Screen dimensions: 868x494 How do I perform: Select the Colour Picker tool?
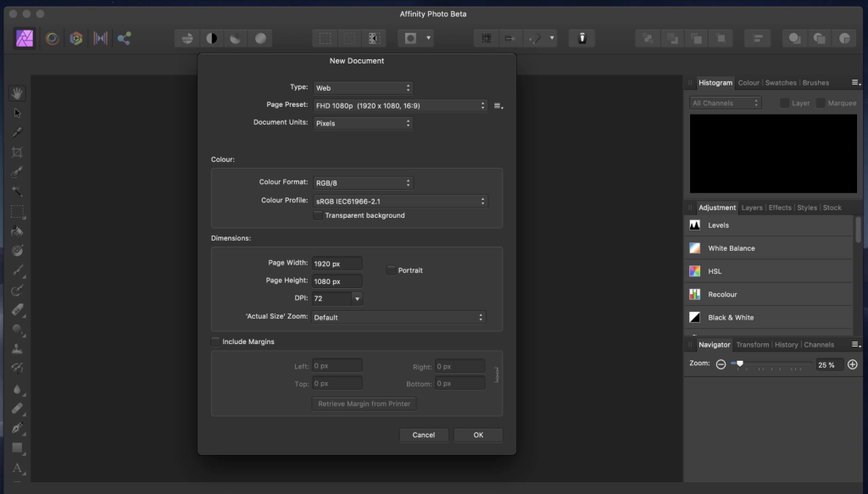coord(17,133)
